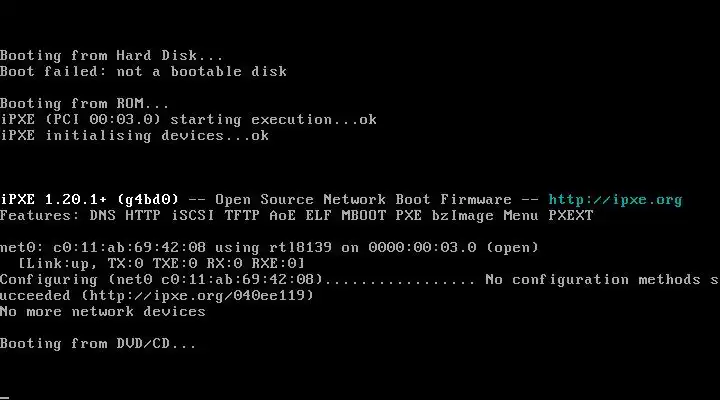Click the http://ipxe.org link in cyan
Image resolution: width=720 pixels, height=400 pixels.
(x=615, y=200)
